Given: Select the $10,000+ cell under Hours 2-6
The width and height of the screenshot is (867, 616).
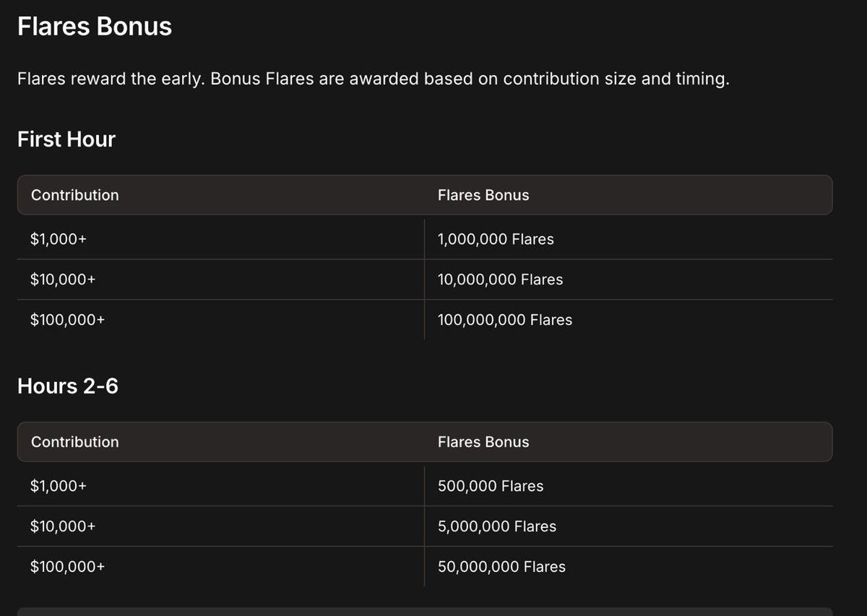Looking at the screenshot, I should click(63, 526).
